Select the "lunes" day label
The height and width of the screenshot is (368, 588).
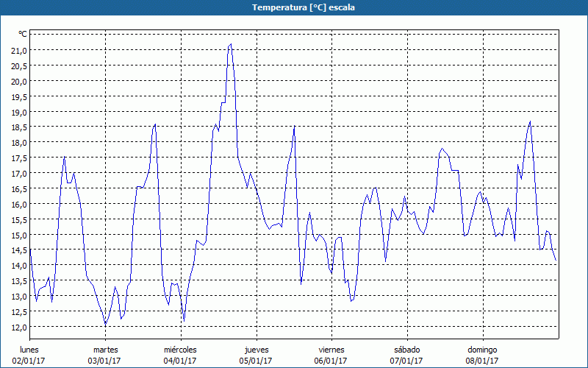click(x=29, y=350)
